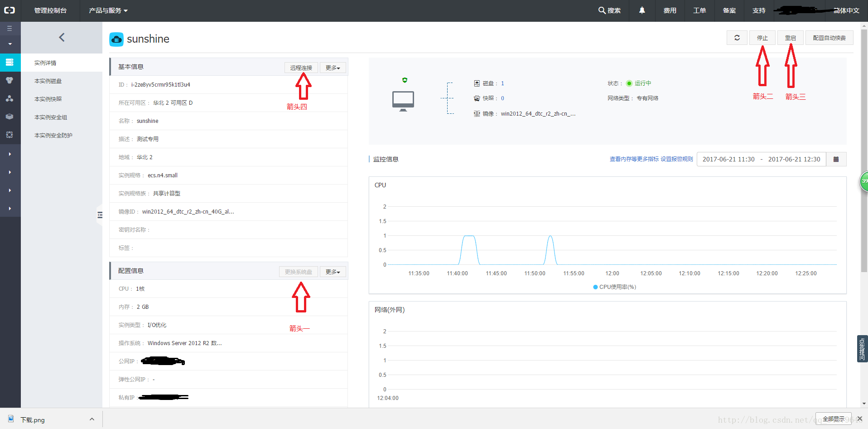Select instance ID i-2ze8yv5crmr95k1tl3u4 text
Viewport: 868px width, 429px height.
161,85
